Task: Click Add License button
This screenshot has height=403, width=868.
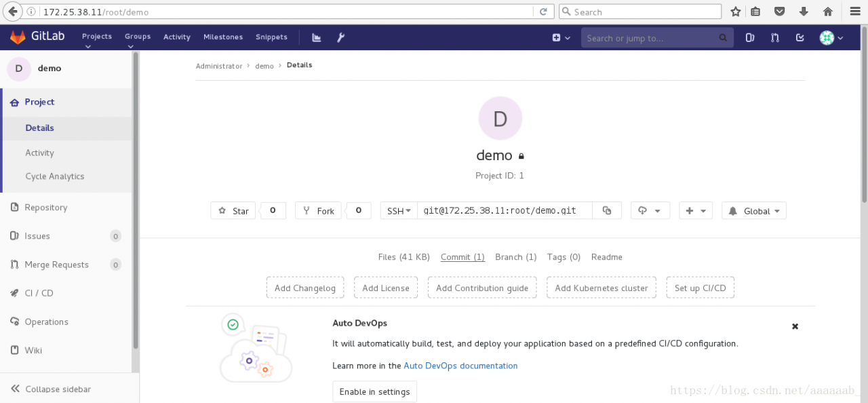Action: pyautogui.click(x=386, y=288)
